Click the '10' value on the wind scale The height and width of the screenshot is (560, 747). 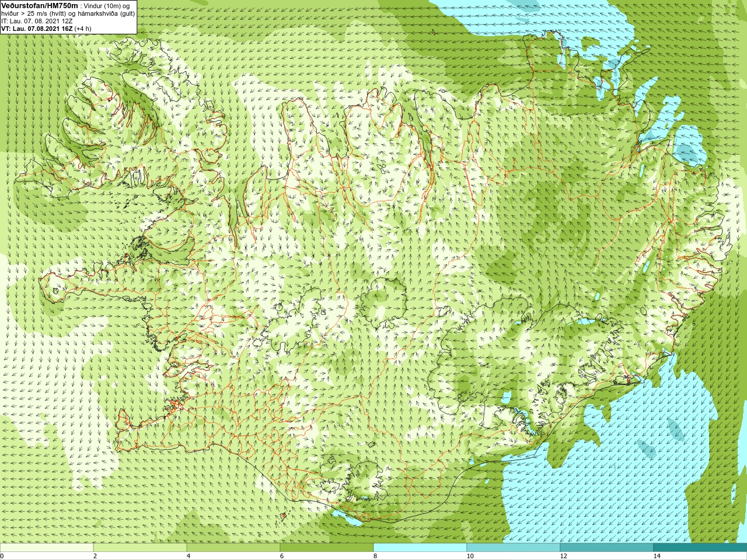[470, 556]
